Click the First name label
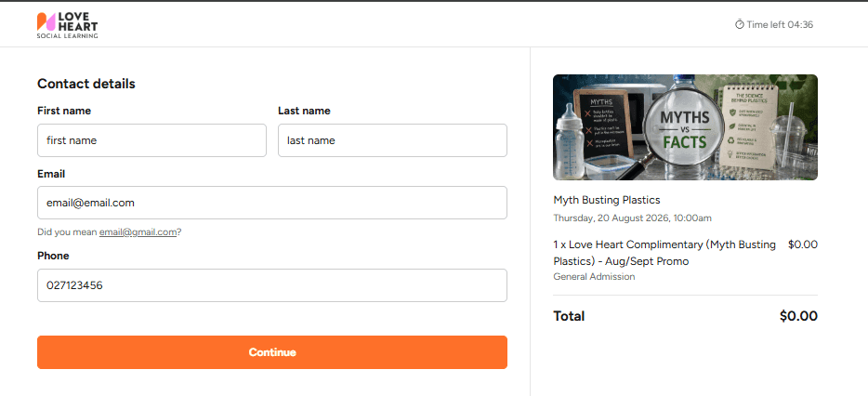The width and height of the screenshot is (868, 396). [x=64, y=111]
